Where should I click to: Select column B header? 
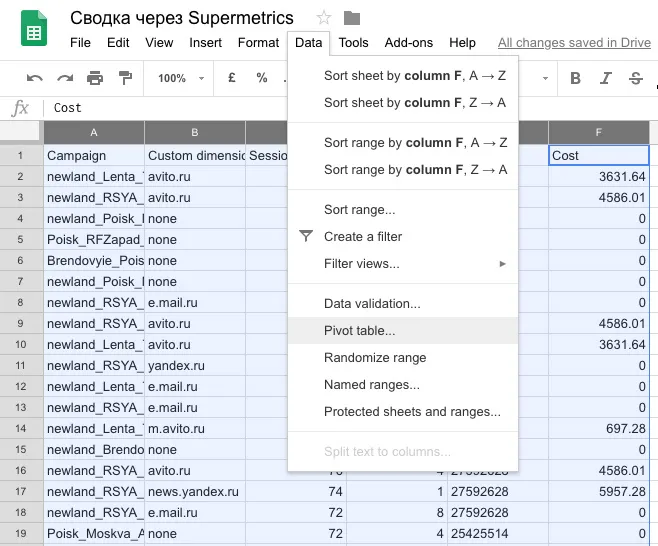(195, 133)
